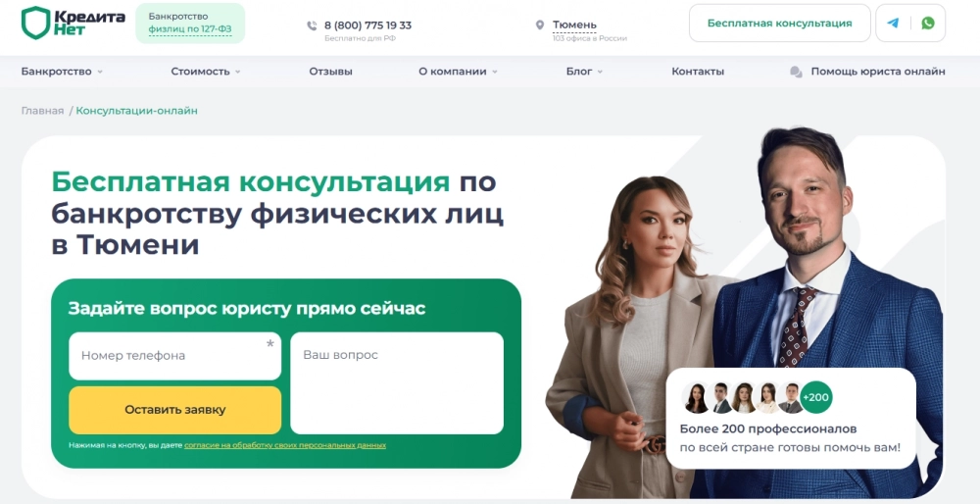Focus the Номер телефона input field
This screenshot has width=980, height=504.
click(175, 356)
